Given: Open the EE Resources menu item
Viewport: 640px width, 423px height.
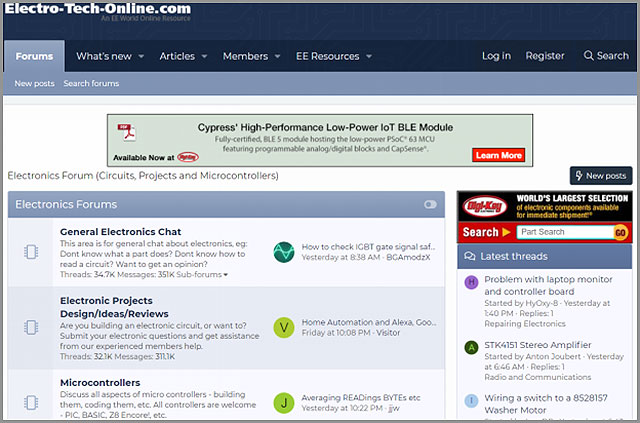Looking at the screenshot, I should (327, 56).
